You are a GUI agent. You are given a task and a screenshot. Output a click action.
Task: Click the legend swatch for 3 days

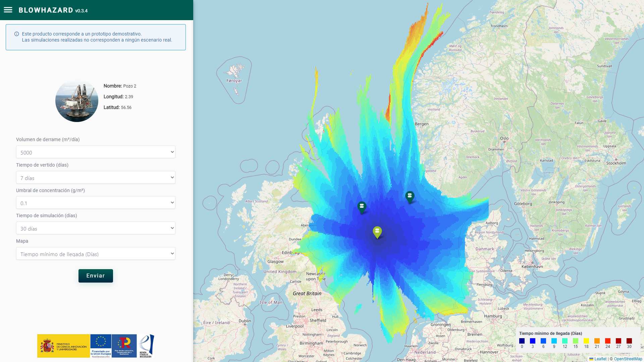pyautogui.click(x=533, y=341)
